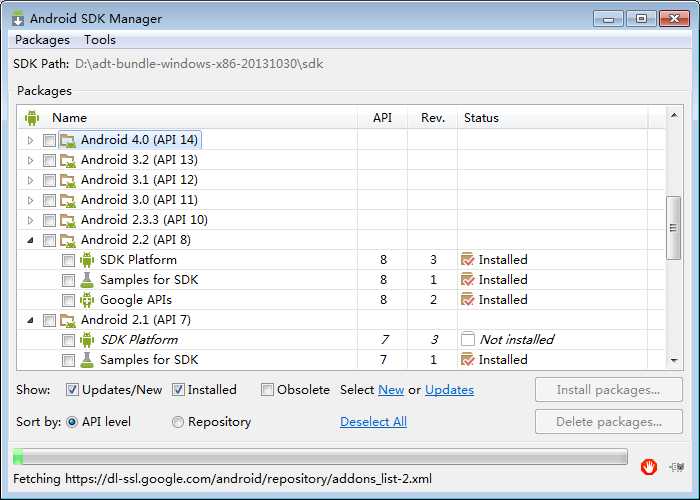700x500 pixels.
Task: Toggle the Updates/New show checkbox
Action: tap(72, 390)
